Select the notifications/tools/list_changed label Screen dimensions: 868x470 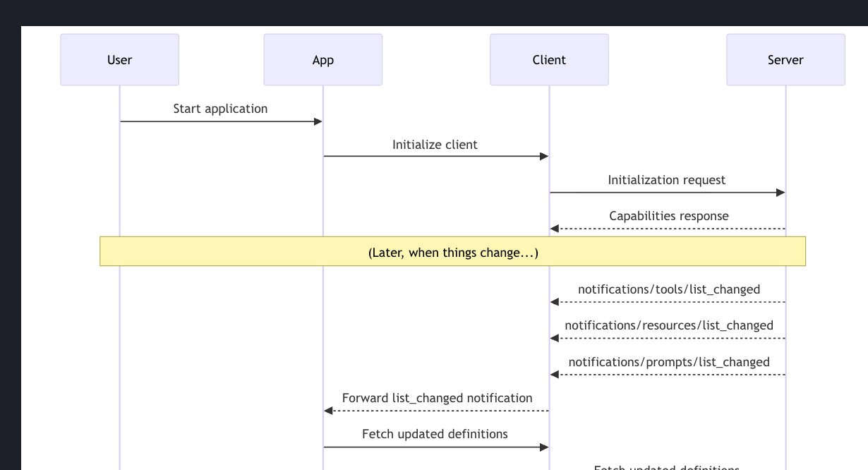click(668, 289)
